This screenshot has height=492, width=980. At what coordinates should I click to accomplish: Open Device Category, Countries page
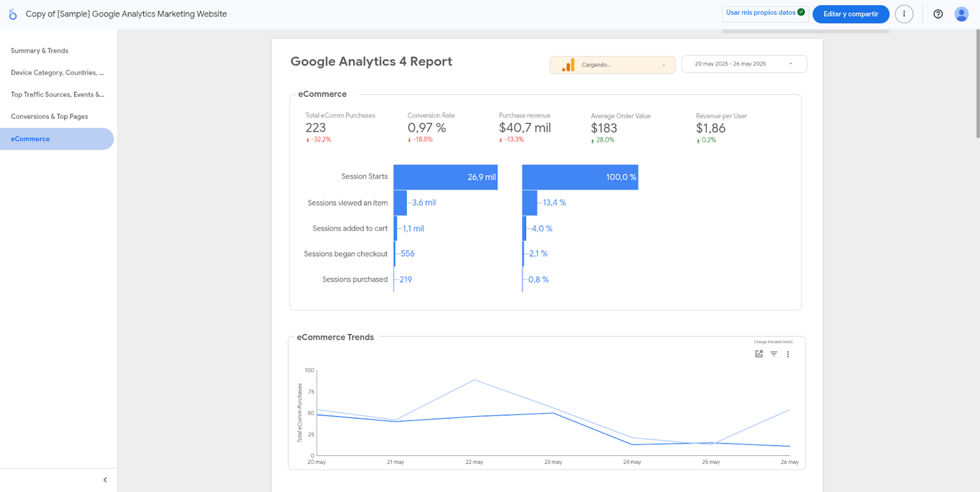coord(58,73)
